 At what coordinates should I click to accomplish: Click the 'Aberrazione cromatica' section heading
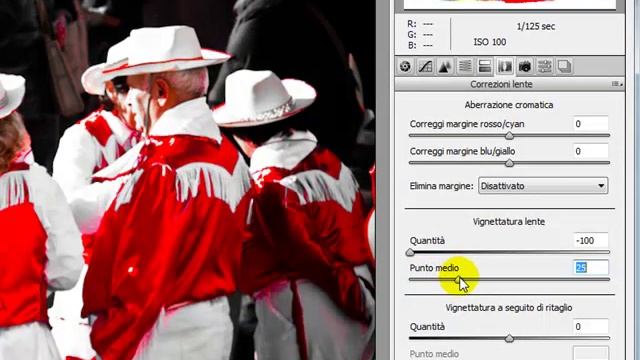(x=509, y=105)
